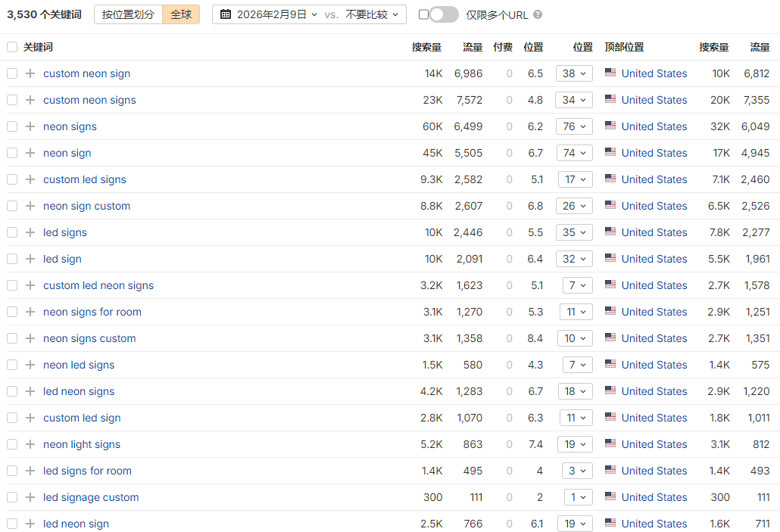Open position dropdown showing 35
The width and height of the screenshot is (780, 532).
(574, 232)
